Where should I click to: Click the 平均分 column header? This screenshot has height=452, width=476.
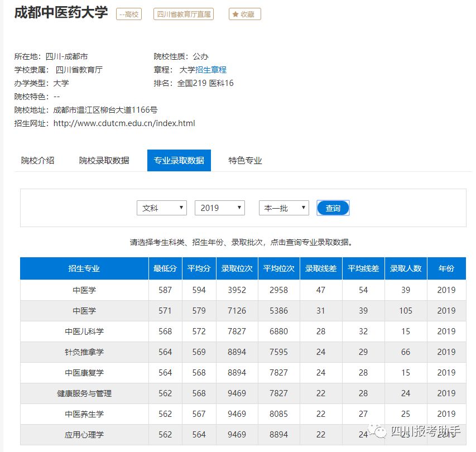pyautogui.click(x=199, y=268)
